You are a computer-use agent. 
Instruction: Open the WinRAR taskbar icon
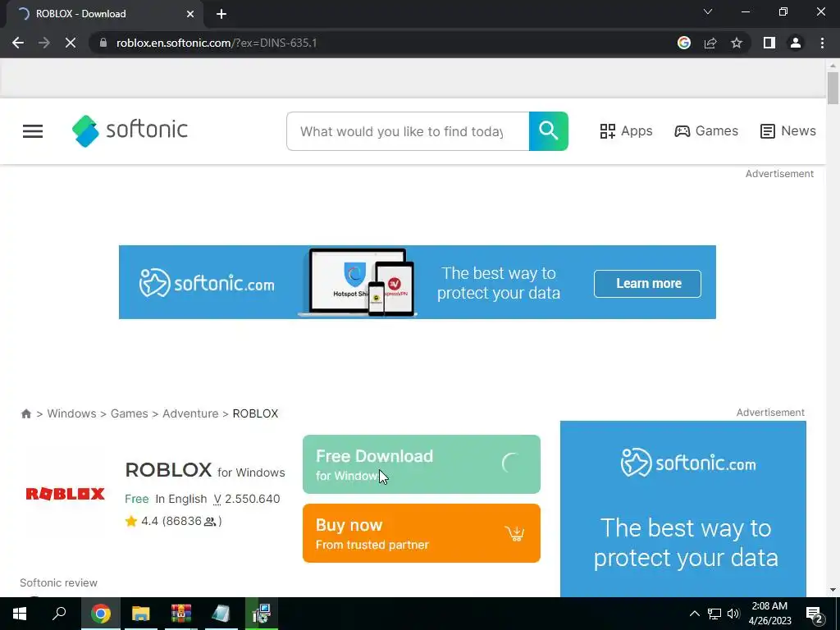(x=181, y=614)
